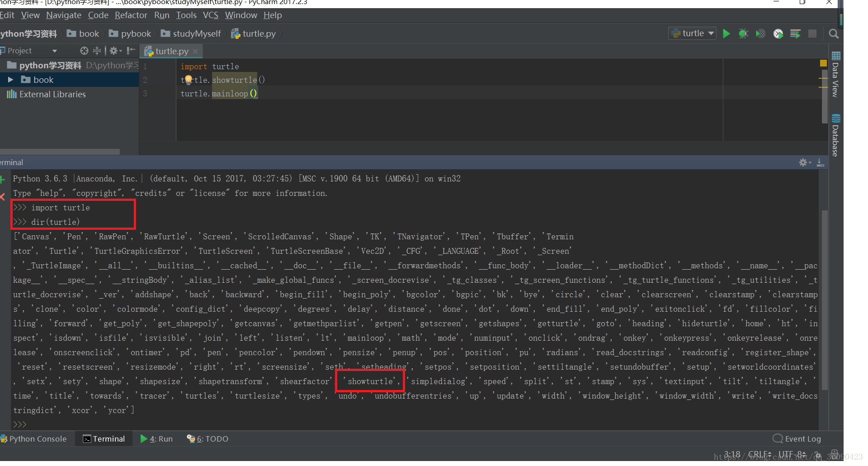868x466 pixels.
Task: Click studyMyself breadcrumb in navigation bar
Action: [x=191, y=33]
